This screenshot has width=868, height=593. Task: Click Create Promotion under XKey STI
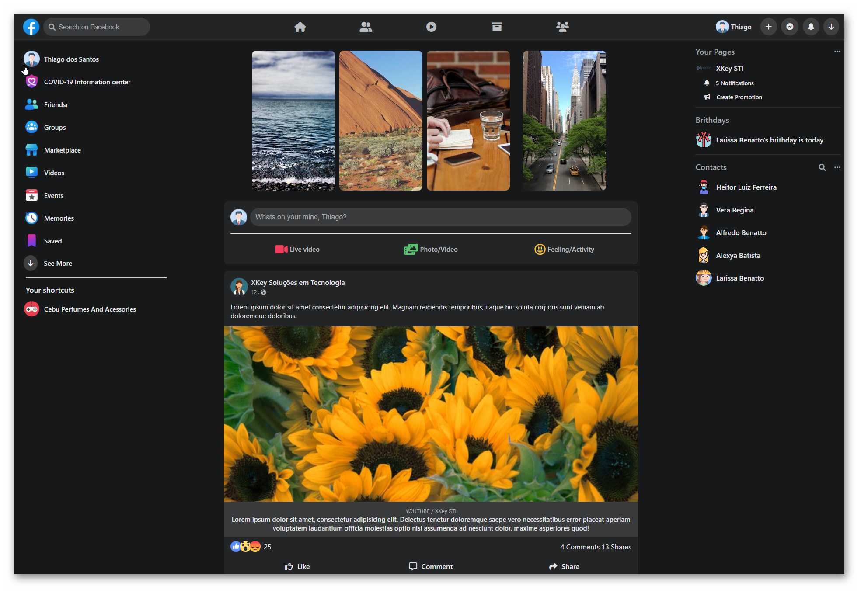739,97
